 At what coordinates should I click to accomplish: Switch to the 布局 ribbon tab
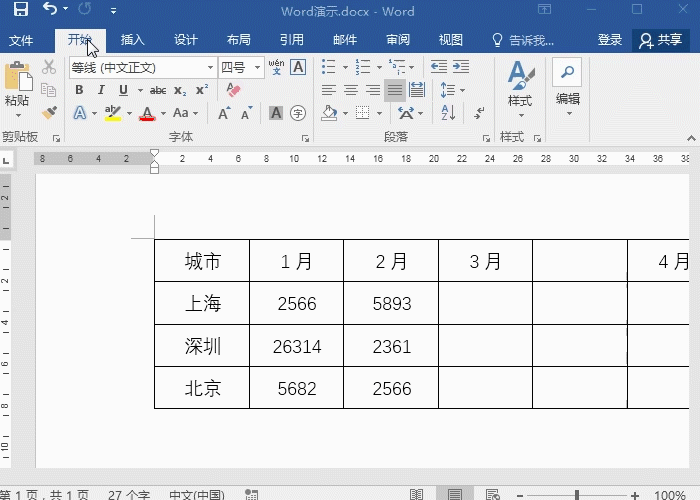point(239,40)
